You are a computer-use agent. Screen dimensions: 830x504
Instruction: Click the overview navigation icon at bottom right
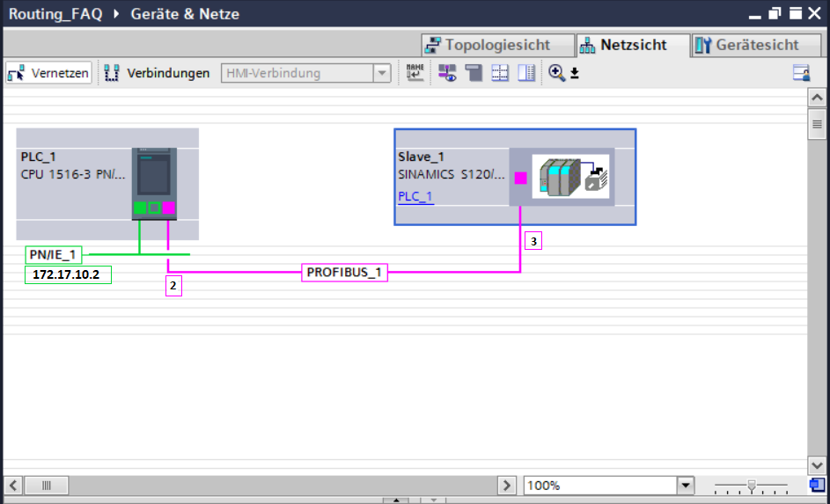click(x=817, y=485)
